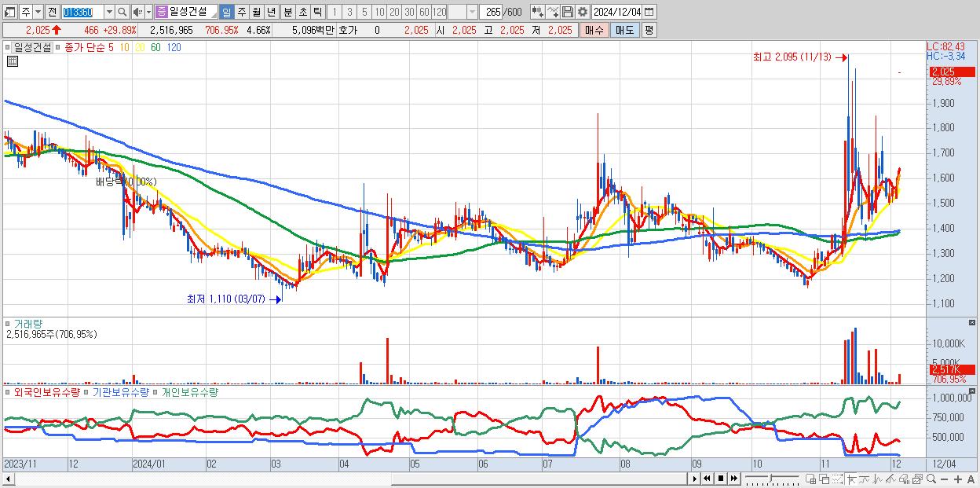980x488 pixels.
Task: Select the 월 monthly period button
Action: [256, 12]
